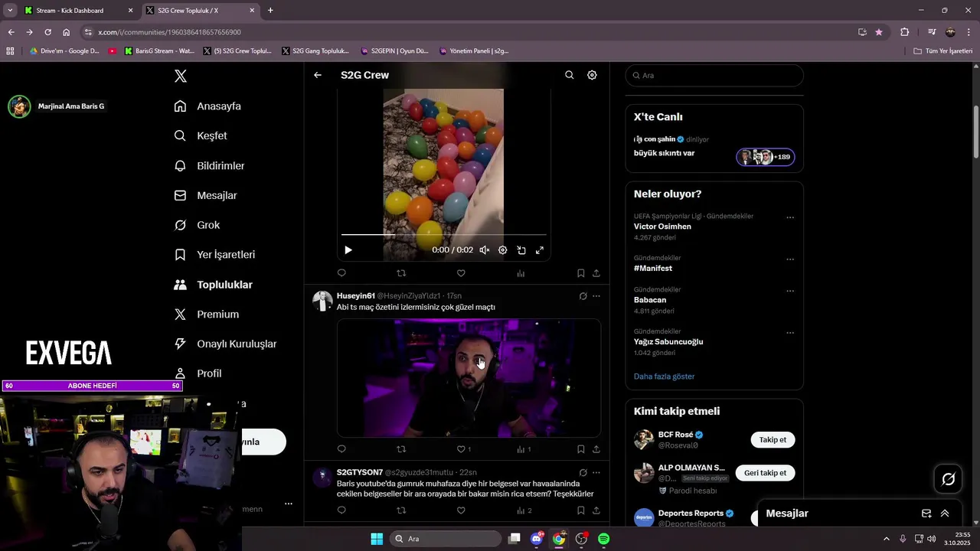Expand eggs video to fullscreen

(540, 250)
